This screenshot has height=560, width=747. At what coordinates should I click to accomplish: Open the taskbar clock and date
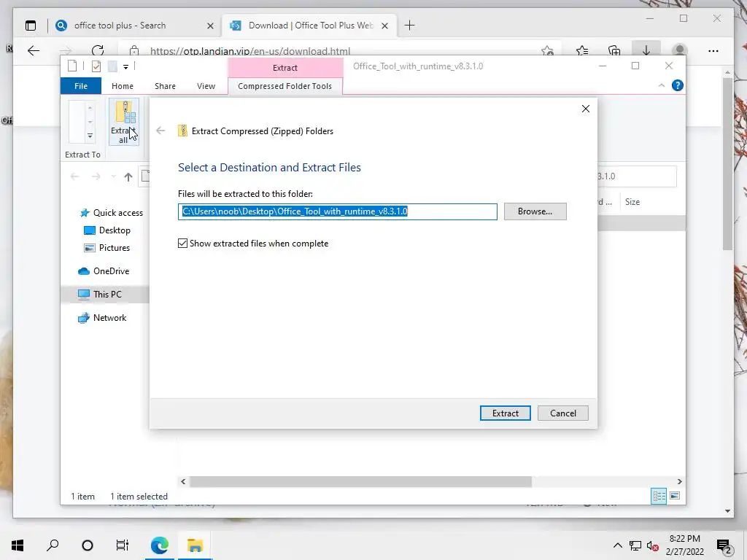684,545
